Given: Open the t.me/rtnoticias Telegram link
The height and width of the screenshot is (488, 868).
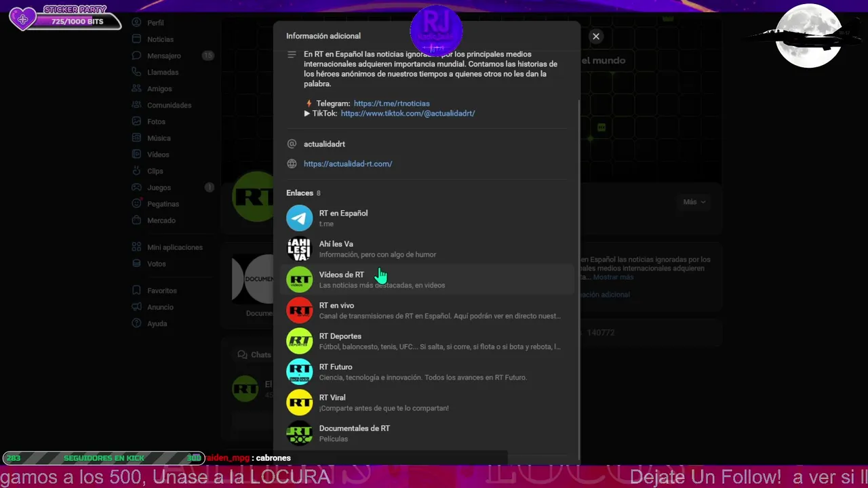Looking at the screenshot, I should tap(391, 104).
